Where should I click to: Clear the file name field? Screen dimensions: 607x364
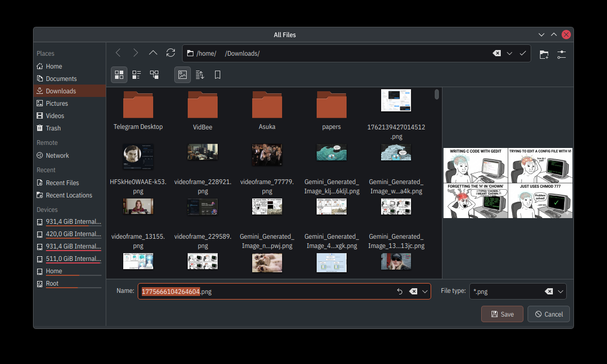(x=413, y=291)
